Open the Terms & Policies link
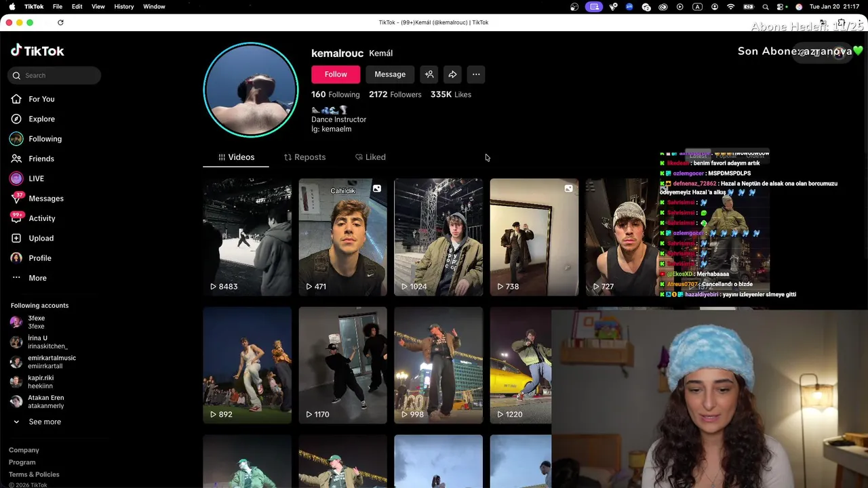868x488 pixels. 34,474
